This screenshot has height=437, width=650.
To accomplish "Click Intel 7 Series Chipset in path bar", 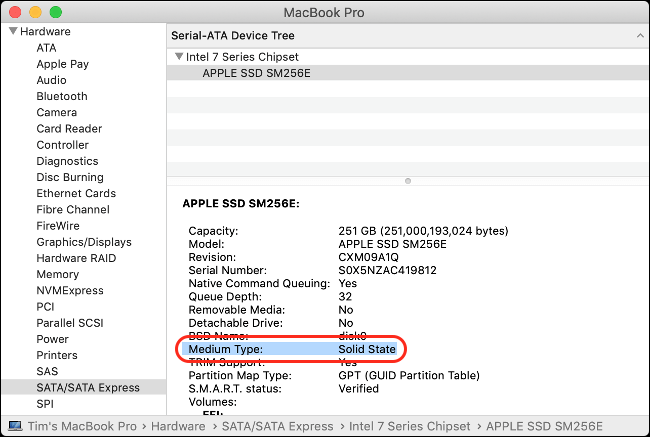I will tap(410, 426).
